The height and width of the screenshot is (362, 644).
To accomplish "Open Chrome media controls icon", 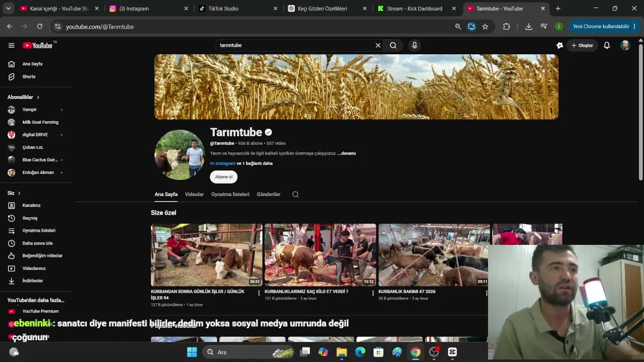I will pyautogui.click(x=544, y=27).
